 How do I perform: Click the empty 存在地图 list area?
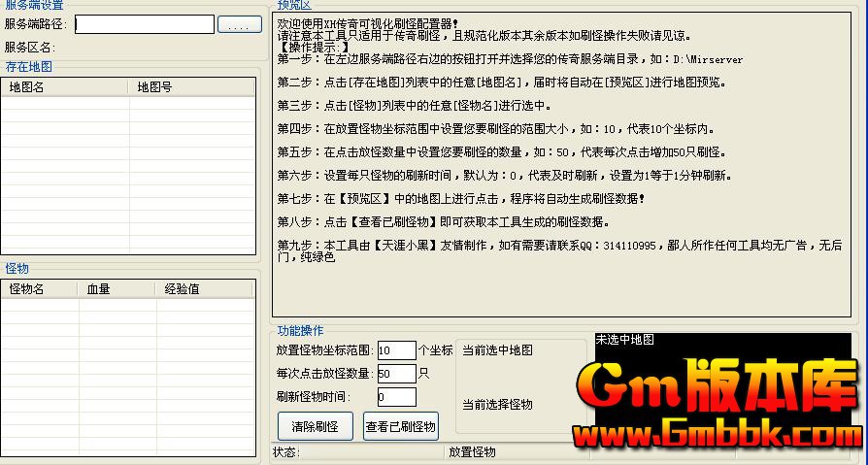tap(128, 175)
